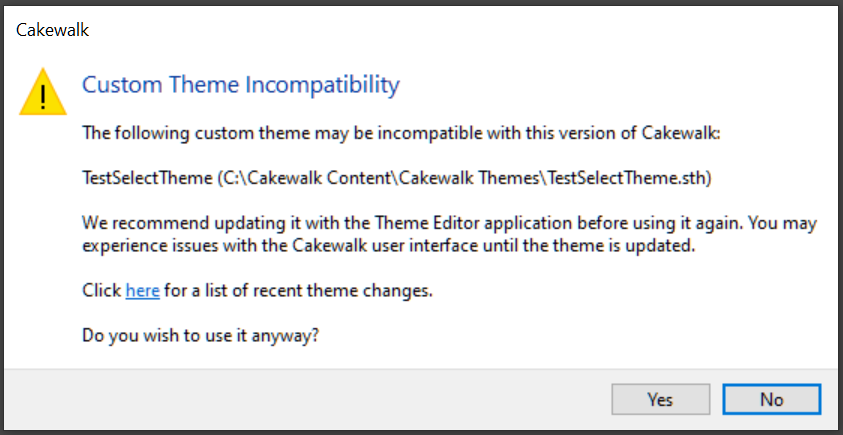The height and width of the screenshot is (435, 843).
Task: Click the "Cakewalk Themes" folder in the path
Action: tap(440, 178)
